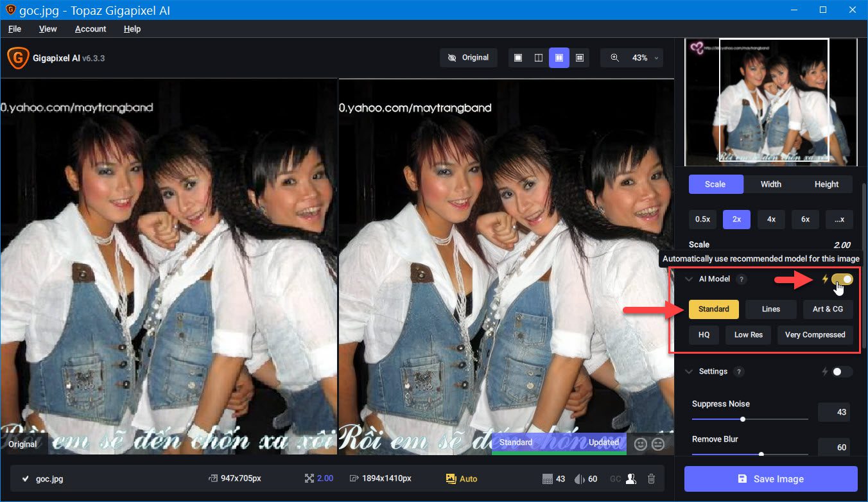Click the lightning bolt icon next to Settings toggle
This screenshot has width=868, height=502.
point(825,372)
